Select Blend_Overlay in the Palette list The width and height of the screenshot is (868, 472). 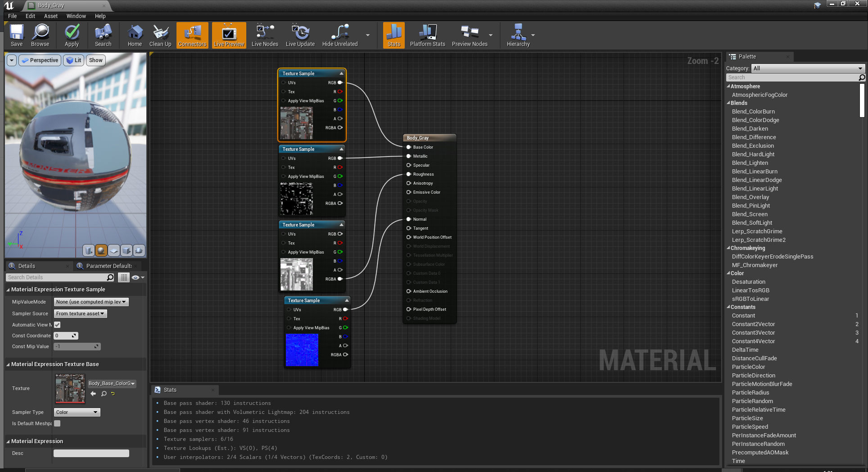750,197
